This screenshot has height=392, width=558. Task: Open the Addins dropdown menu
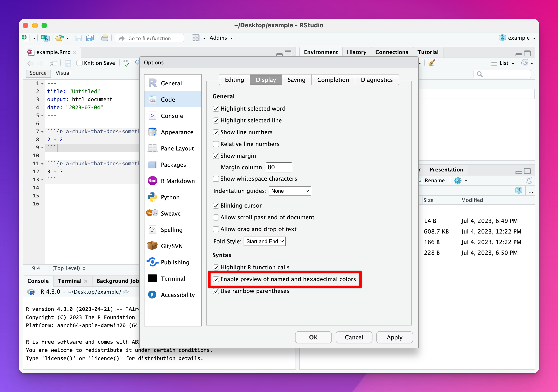coord(221,38)
